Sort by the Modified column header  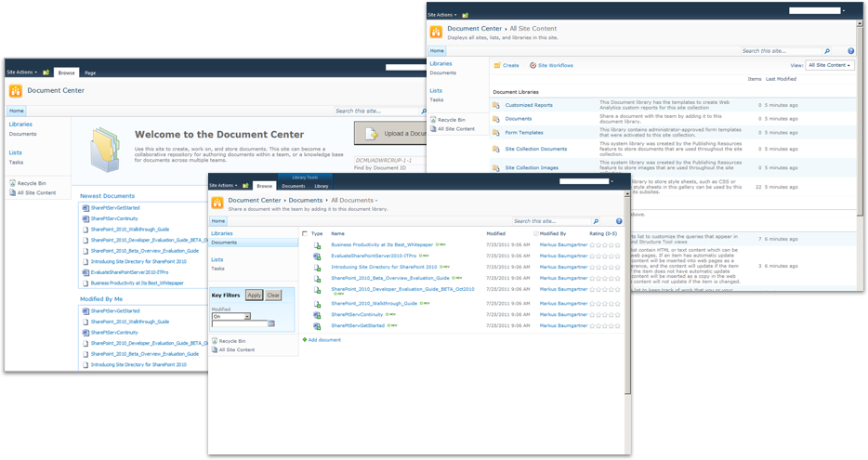tap(496, 233)
